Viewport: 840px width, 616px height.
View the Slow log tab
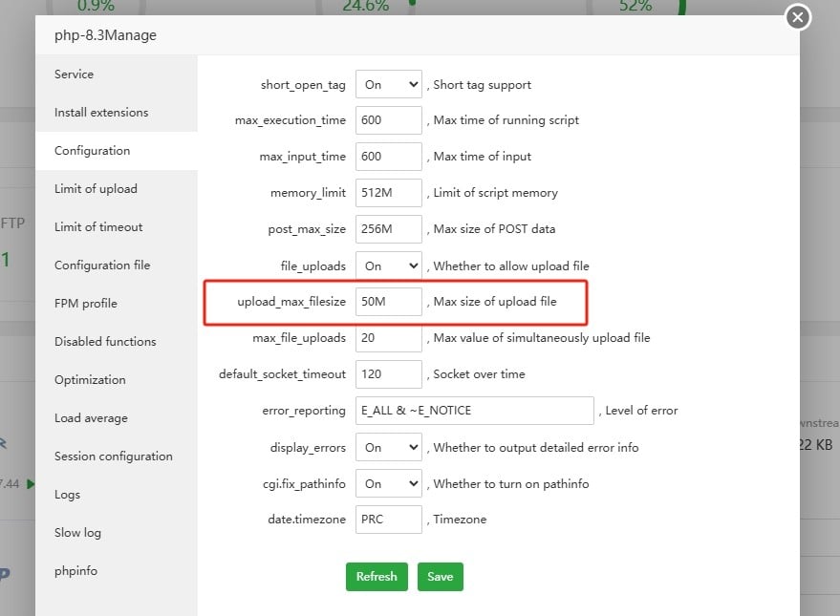point(77,533)
